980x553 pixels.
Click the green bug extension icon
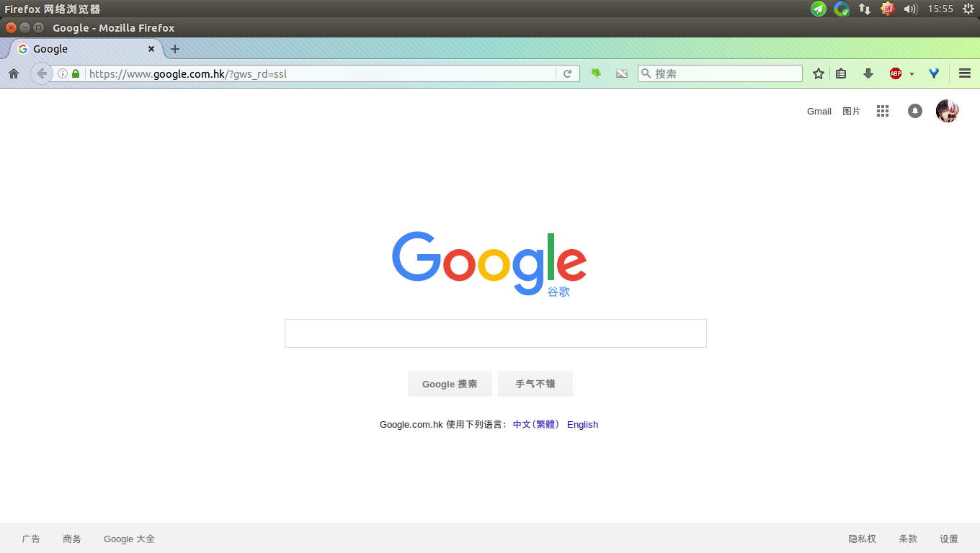click(596, 73)
